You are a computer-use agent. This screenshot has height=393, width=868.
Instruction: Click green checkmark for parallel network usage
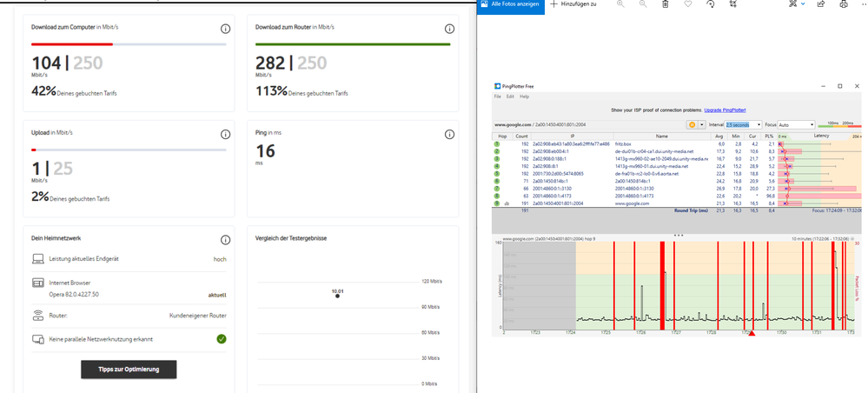[x=222, y=339]
